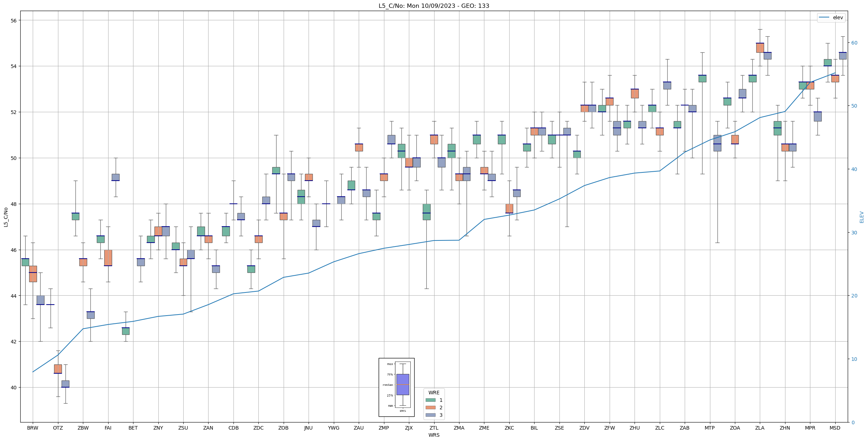
Task: Select the BRW station tick label
Action: pyautogui.click(x=32, y=428)
